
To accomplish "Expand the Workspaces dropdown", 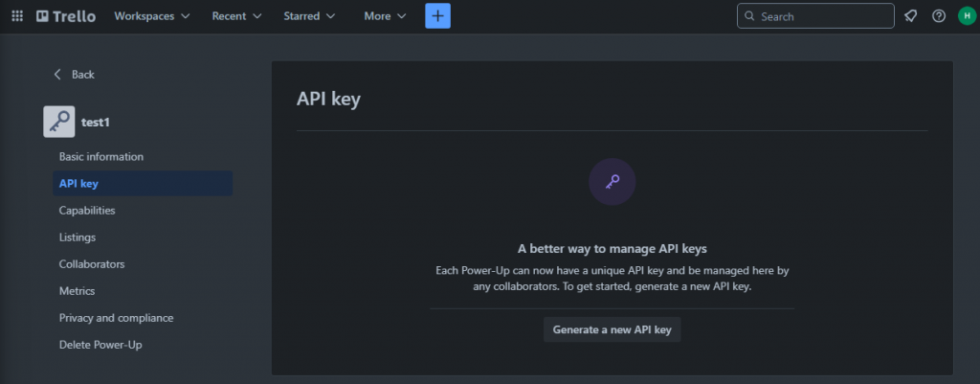I will pyautogui.click(x=151, y=16).
